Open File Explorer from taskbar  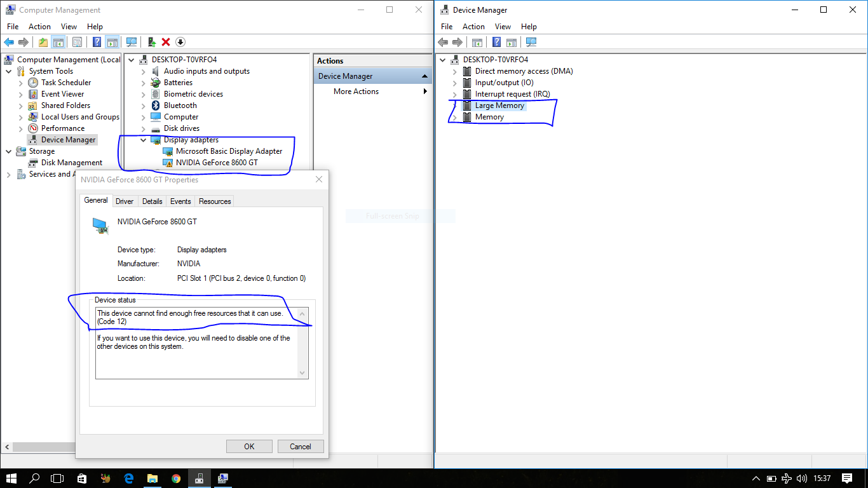coord(152,478)
